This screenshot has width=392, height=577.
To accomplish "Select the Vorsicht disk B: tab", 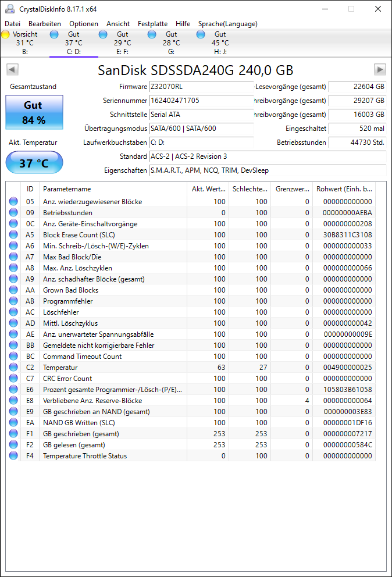I will point(25,42).
